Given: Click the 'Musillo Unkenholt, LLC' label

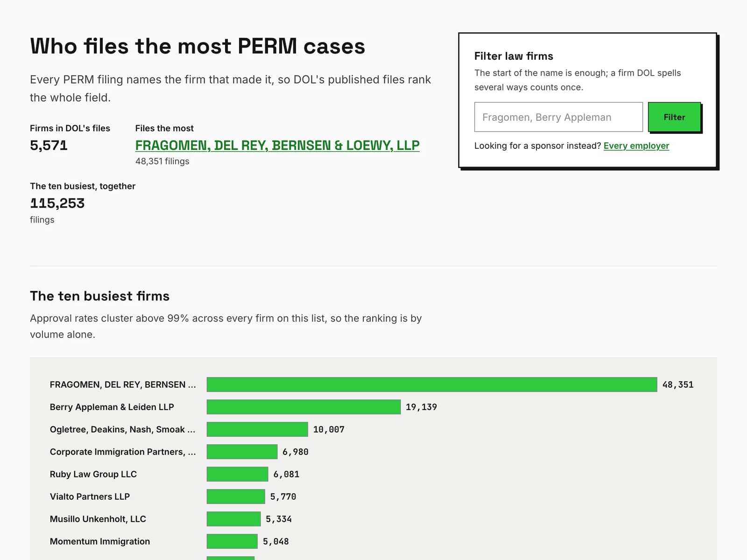Looking at the screenshot, I should click(98, 519).
